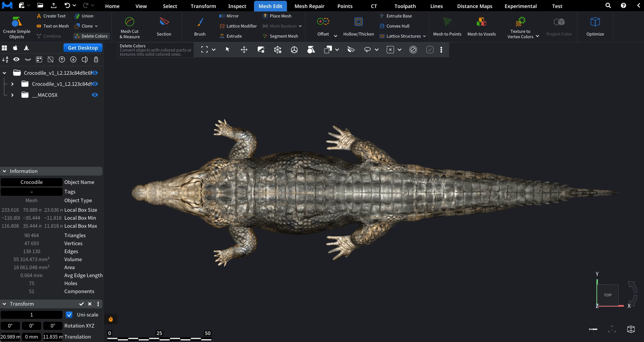Click the delete trash icon in scene panel

point(96,60)
